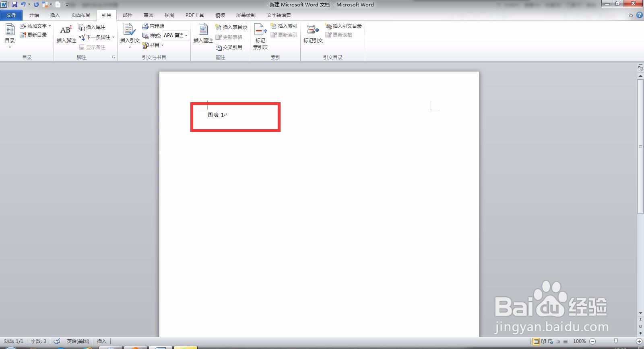Image resolution: width=644 pixels, height=349 pixels.
Task: Select Full Screen Reading view button
Action: click(x=543, y=341)
